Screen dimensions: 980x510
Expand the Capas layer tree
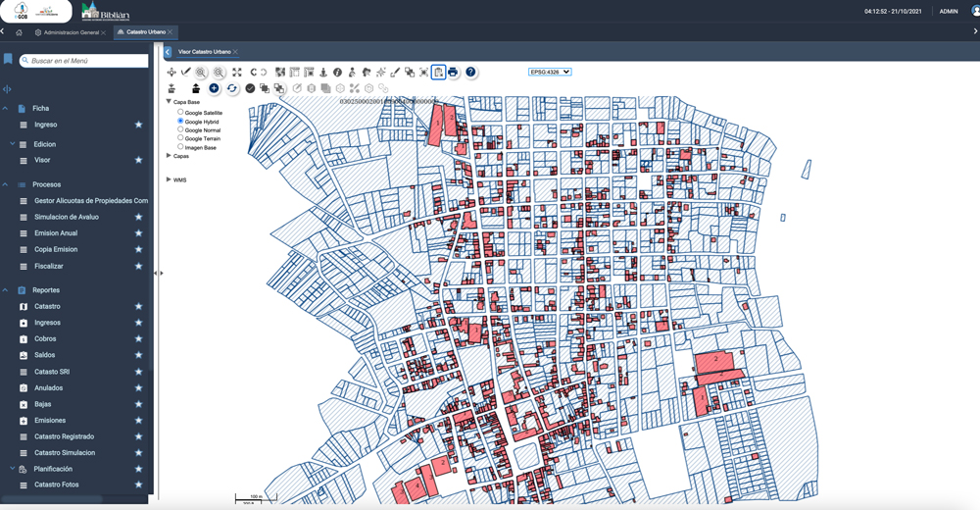click(x=169, y=156)
